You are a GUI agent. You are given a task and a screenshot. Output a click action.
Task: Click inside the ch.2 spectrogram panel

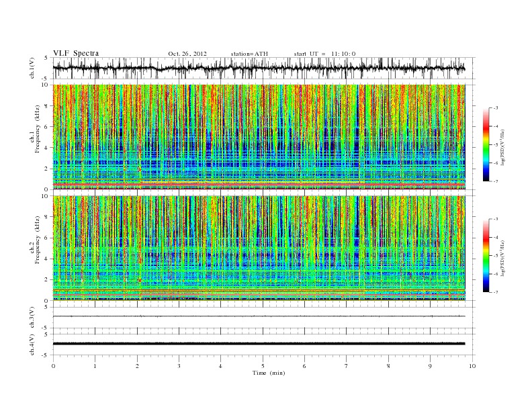click(259, 248)
